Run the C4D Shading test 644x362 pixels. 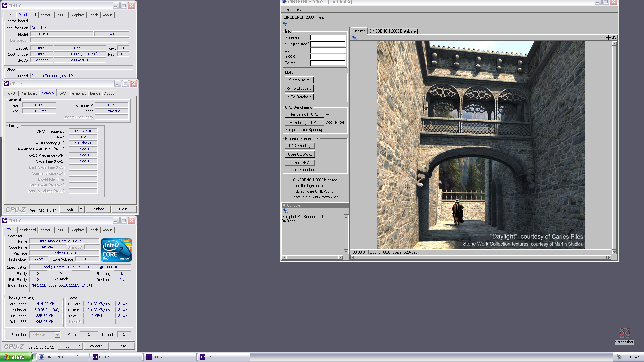click(300, 146)
